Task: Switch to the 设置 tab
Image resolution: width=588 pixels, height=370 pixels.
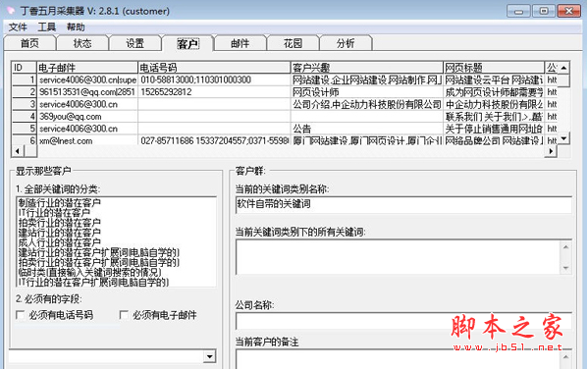Action: tap(135, 43)
